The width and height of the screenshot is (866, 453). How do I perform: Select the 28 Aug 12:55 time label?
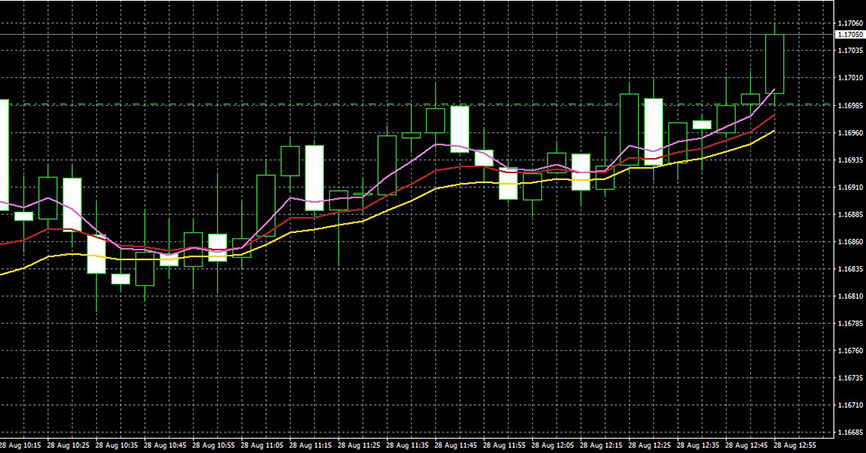point(795,444)
